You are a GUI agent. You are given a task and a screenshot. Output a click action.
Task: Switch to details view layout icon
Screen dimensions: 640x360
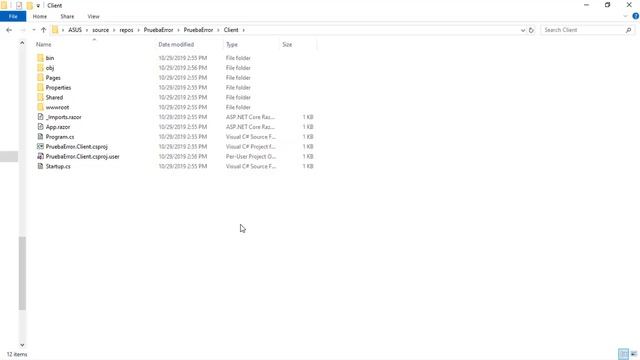(x=623, y=354)
